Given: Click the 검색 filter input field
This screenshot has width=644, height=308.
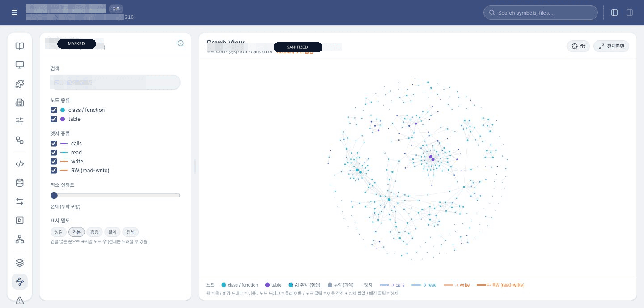Looking at the screenshot, I should [x=115, y=82].
